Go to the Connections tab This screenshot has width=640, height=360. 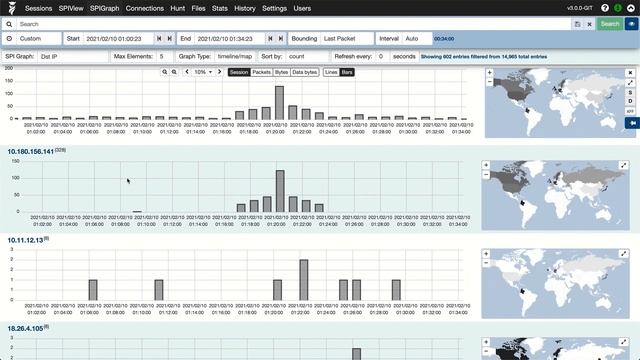[144, 8]
